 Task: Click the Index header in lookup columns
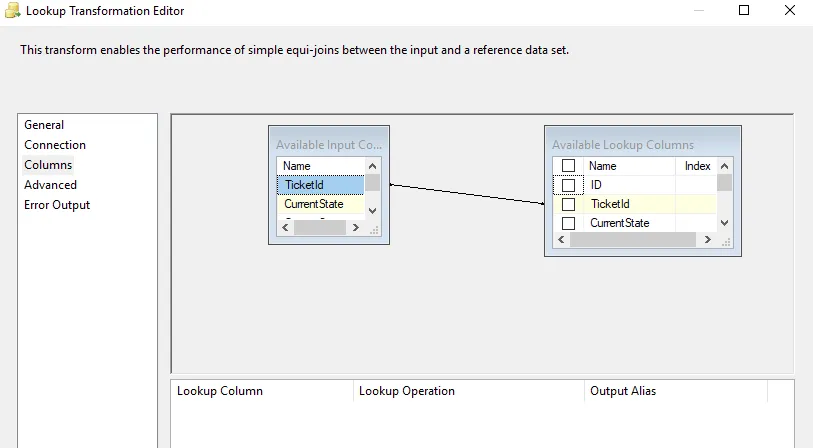(x=696, y=166)
